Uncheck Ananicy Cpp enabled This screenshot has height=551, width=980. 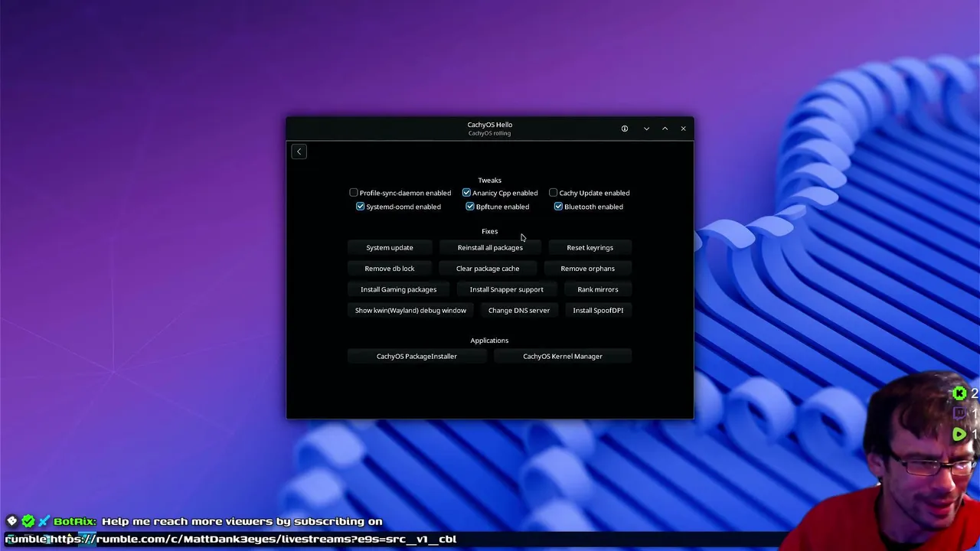[466, 193]
